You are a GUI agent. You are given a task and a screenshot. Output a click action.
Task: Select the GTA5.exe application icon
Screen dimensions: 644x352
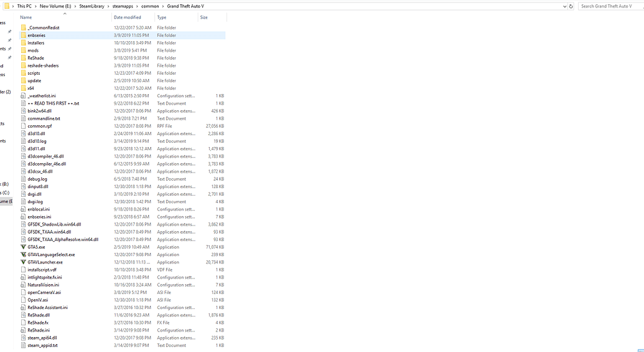click(24, 247)
